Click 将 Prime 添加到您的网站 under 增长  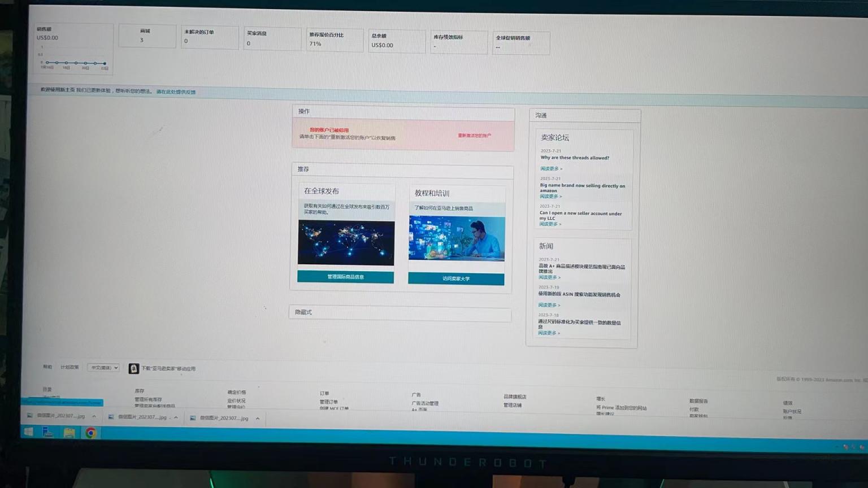pos(621,407)
